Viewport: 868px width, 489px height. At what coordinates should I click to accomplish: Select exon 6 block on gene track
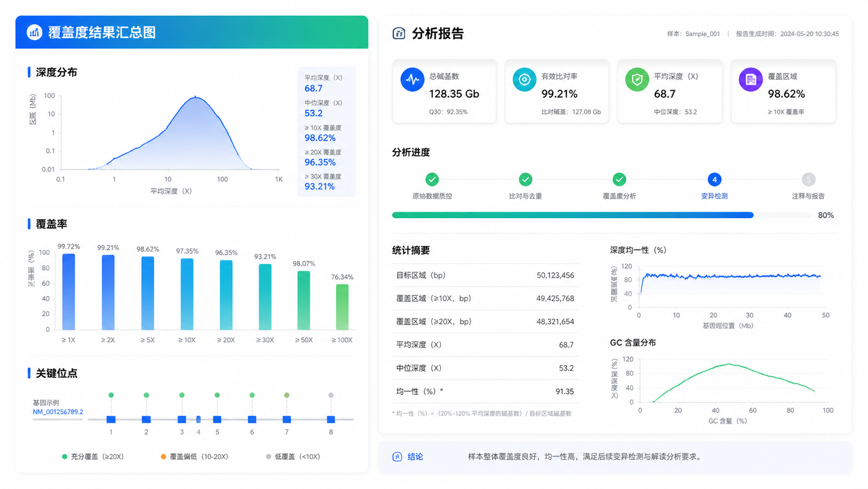click(252, 419)
